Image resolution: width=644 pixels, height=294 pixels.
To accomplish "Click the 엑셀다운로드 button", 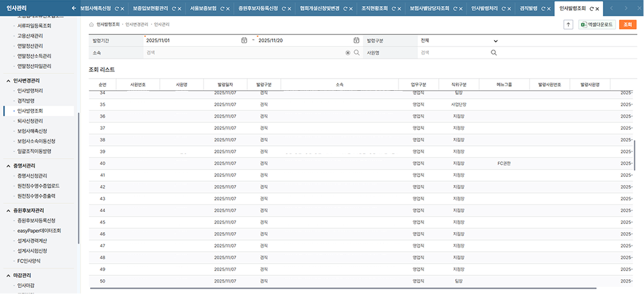I will coord(596,24).
